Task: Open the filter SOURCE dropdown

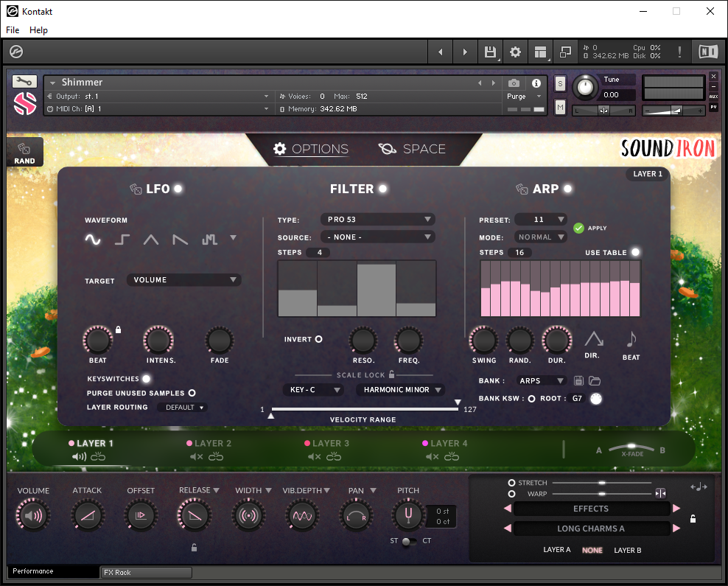Action: pos(377,237)
